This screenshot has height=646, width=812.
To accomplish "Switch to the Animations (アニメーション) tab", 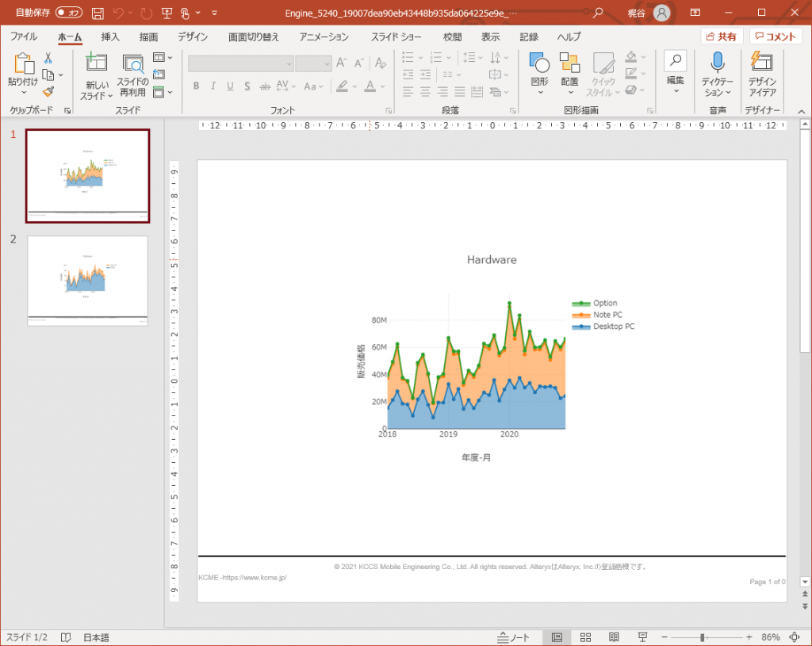I will 324,36.
